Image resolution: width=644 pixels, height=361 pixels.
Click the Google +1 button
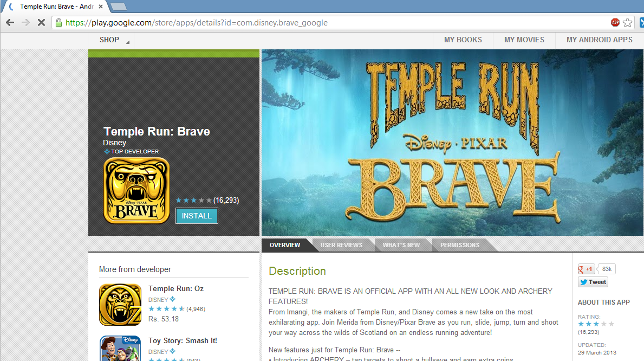tap(587, 269)
